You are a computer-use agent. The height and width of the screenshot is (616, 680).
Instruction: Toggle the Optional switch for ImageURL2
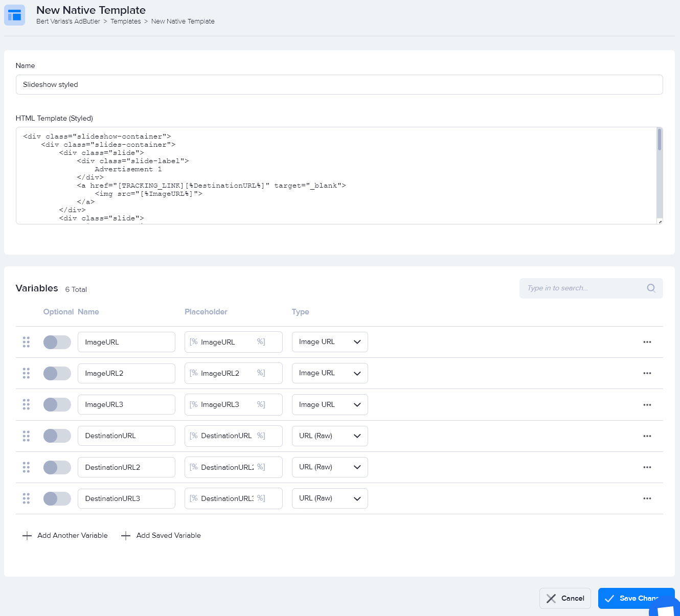(57, 373)
